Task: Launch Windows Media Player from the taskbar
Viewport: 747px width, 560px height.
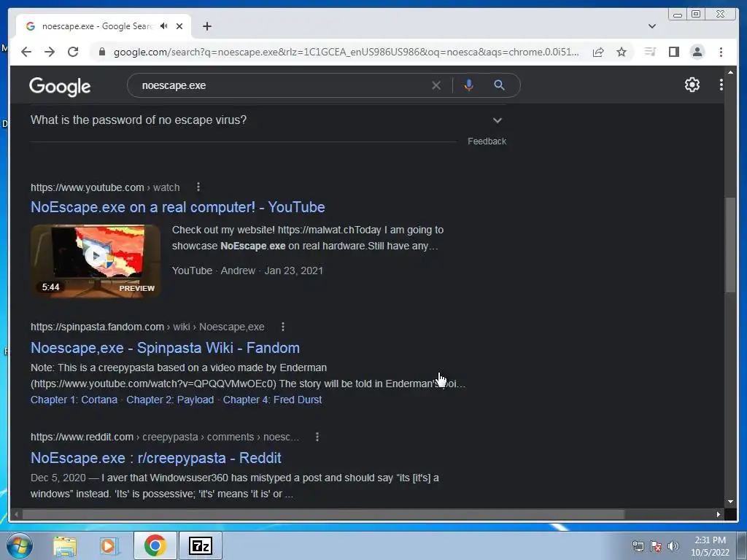Action: (x=109, y=546)
